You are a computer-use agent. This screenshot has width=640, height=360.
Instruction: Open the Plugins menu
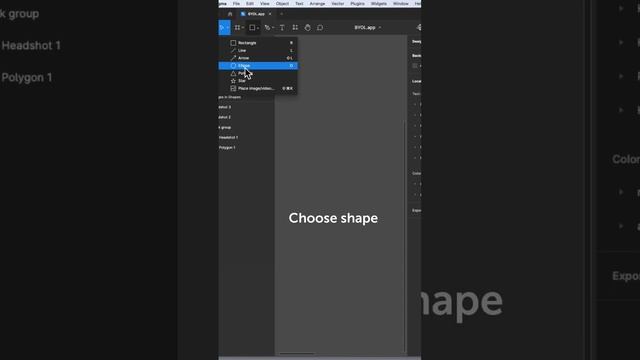pos(358,4)
